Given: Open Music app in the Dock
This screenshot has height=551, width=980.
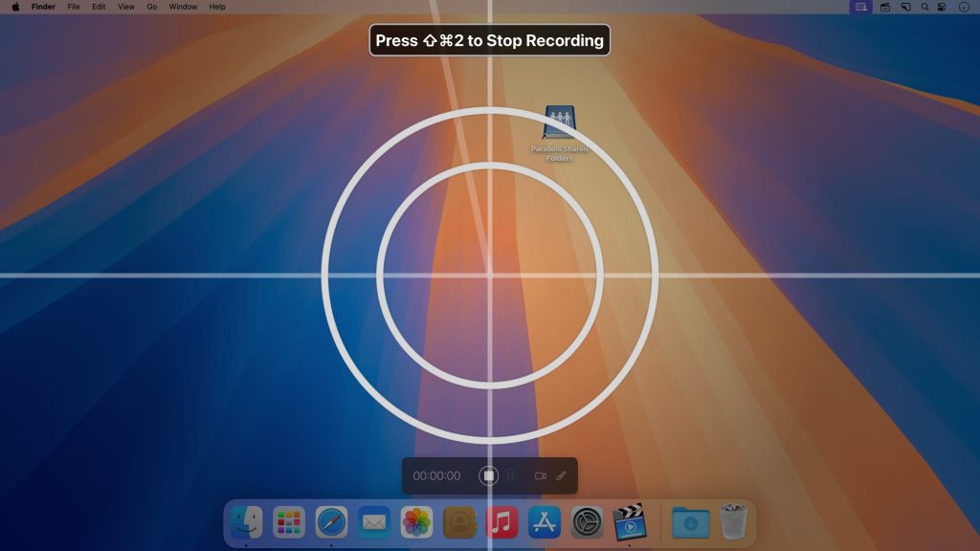Looking at the screenshot, I should pyautogui.click(x=501, y=522).
